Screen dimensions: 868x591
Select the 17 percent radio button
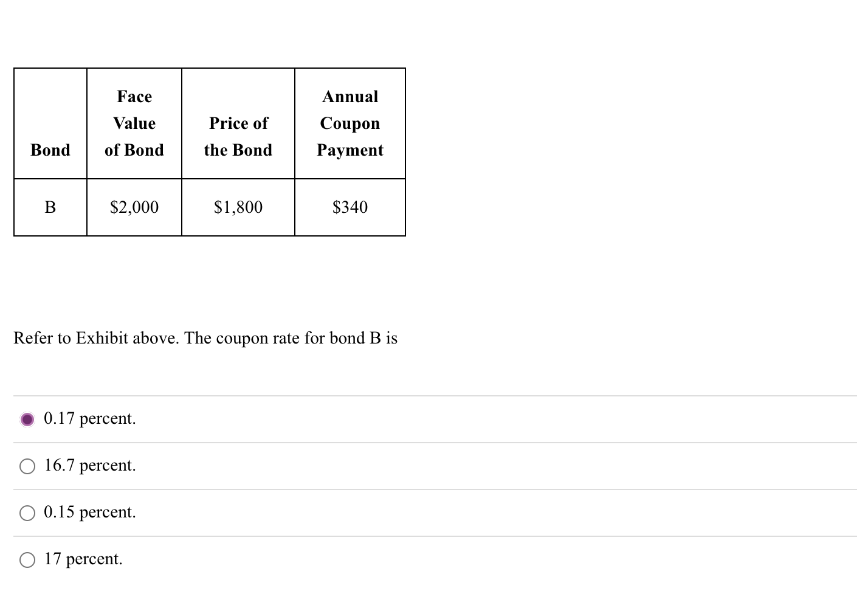pyautogui.click(x=27, y=559)
